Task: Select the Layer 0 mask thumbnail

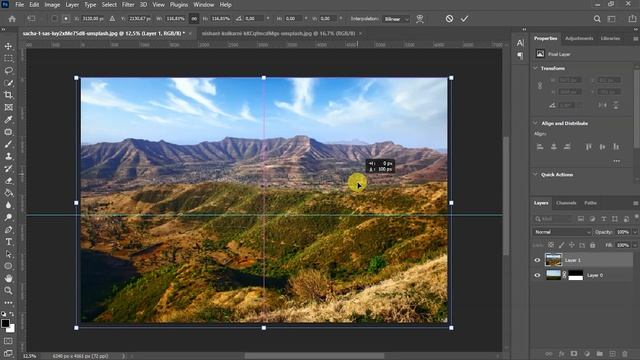Action: pyautogui.click(x=576, y=275)
